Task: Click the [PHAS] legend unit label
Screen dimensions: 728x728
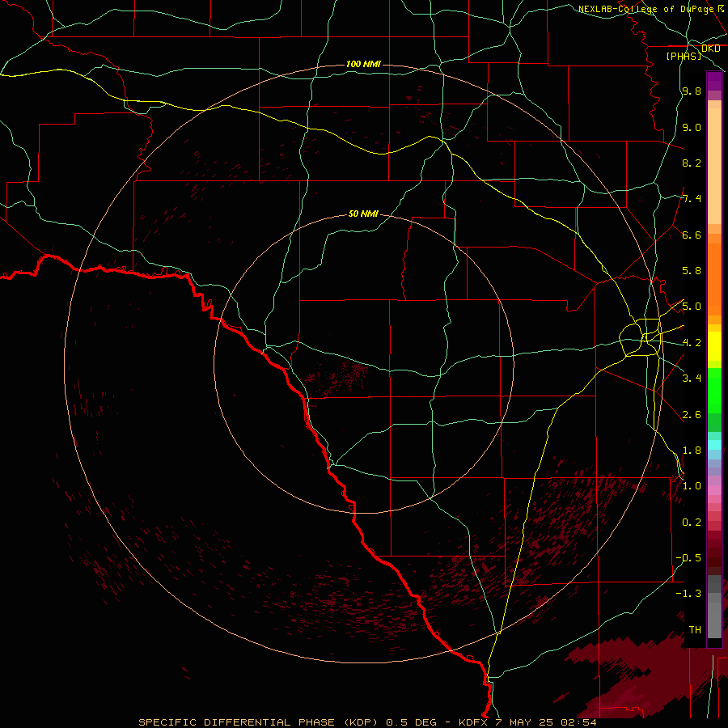Action: pos(684,56)
